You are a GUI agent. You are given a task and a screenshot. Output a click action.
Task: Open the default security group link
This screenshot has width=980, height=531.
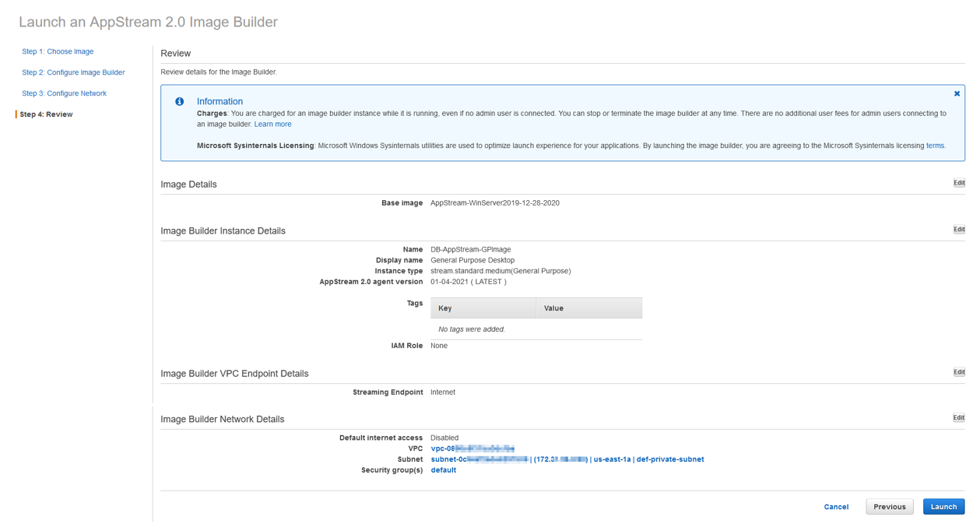coord(443,469)
